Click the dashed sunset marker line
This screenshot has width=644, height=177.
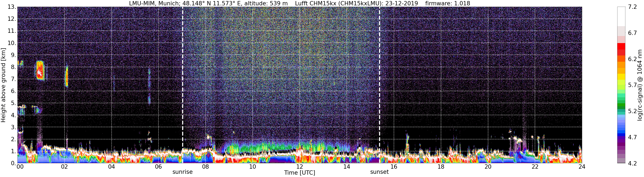click(379, 85)
